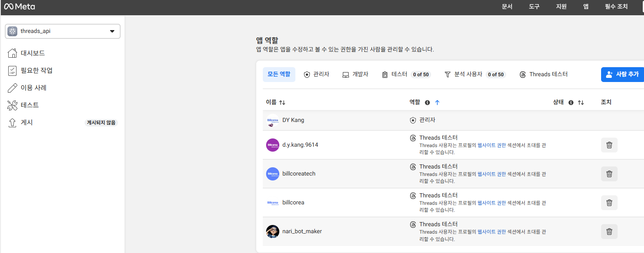Viewport: 644px width, 253px height.
Task: Click Threads icon in d.y.kang.9614 row
Action: coord(413,138)
